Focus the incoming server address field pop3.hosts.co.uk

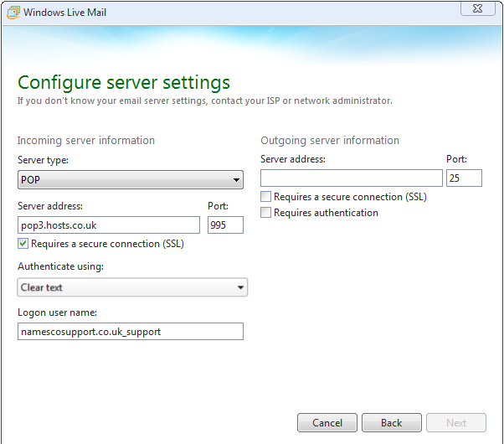pyautogui.click(x=109, y=225)
